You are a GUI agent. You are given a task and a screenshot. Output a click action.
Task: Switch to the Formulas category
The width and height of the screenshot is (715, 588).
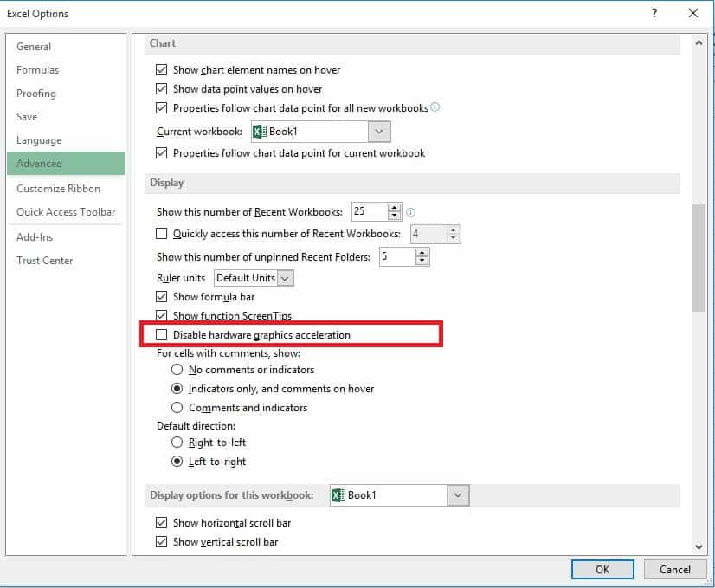37,69
